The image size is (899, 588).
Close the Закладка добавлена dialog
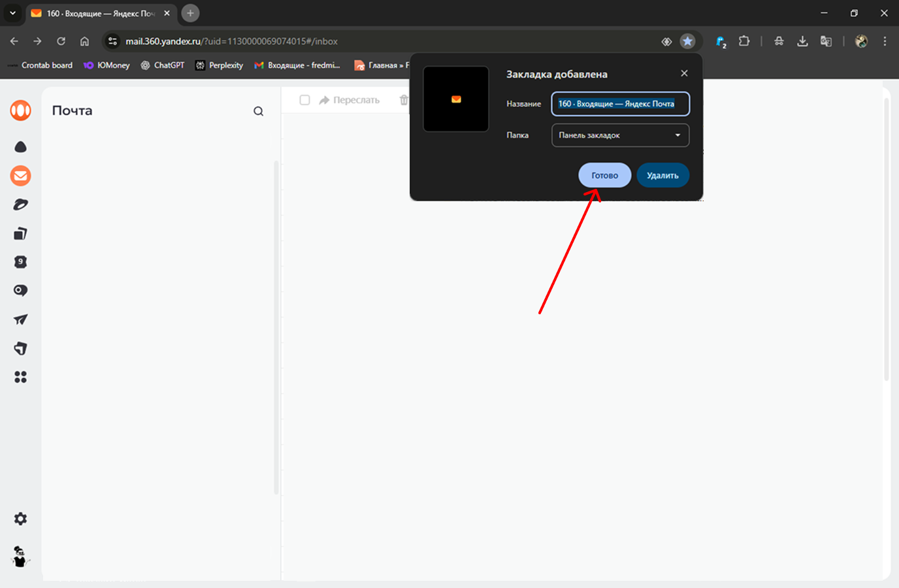[x=684, y=73]
